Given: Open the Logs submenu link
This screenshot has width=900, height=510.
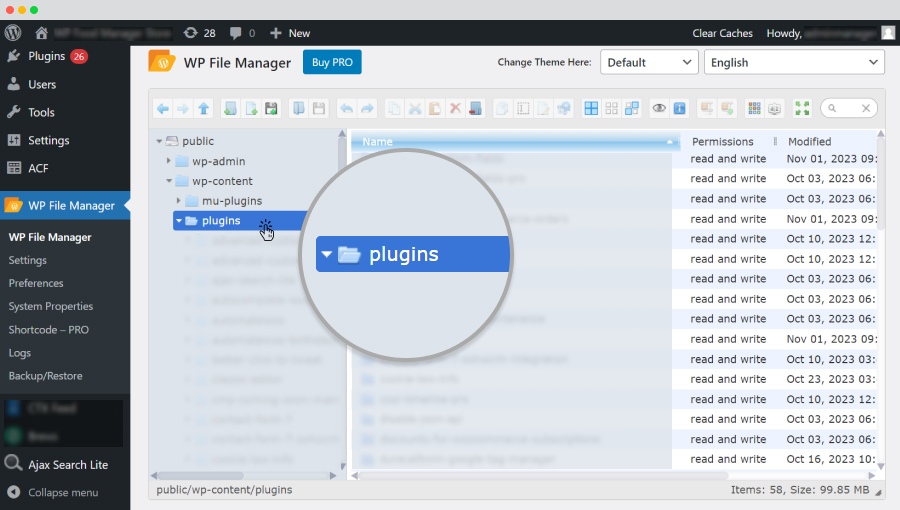Looking at the screenshot, I should [x=20, y=353].
